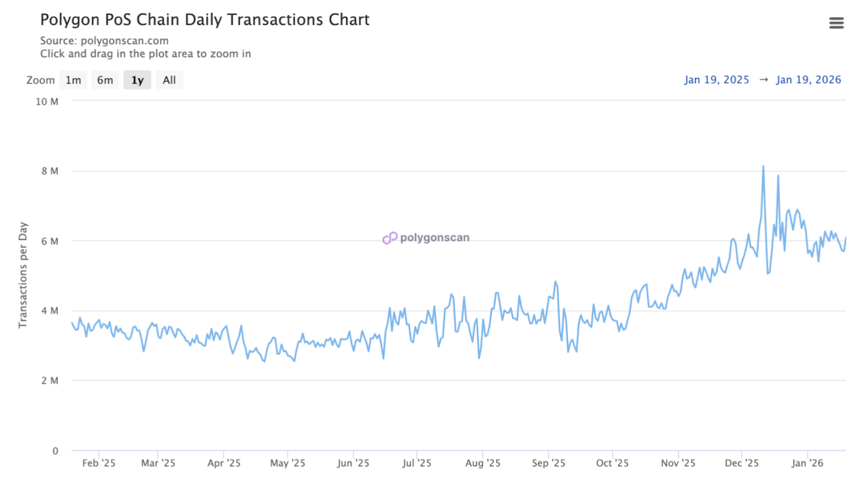Open the export menu to expand download options
Screen dimensions: 868x483
[836, 23]
